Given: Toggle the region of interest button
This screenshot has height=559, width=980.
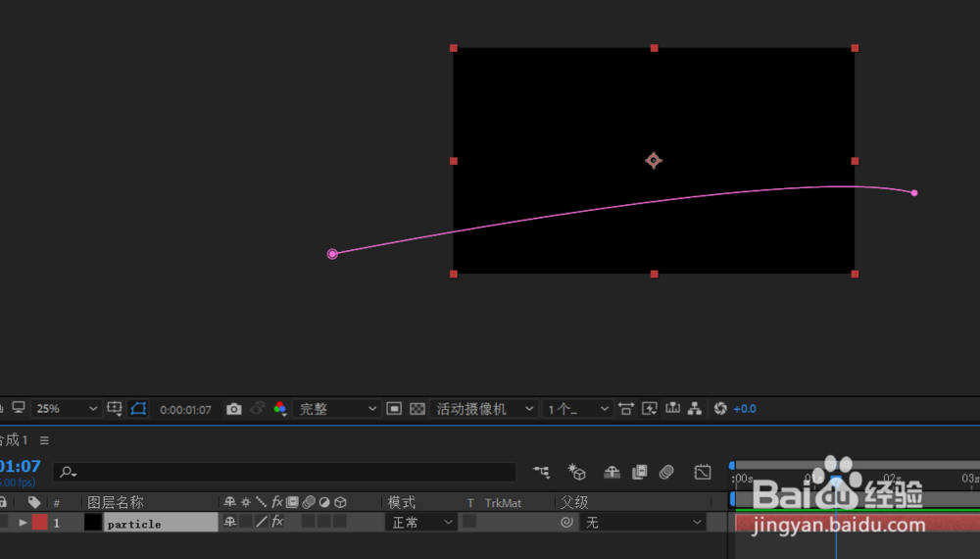Looking at the screenshot, I should click(x=394, y=409).
